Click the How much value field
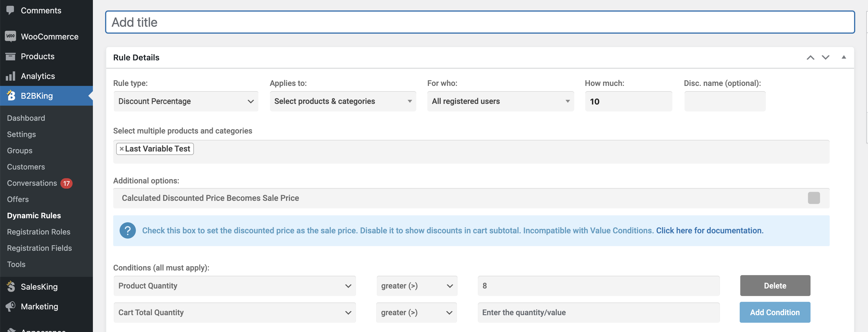The width and height of the screenshot is (868, 332). click(629, 101)
